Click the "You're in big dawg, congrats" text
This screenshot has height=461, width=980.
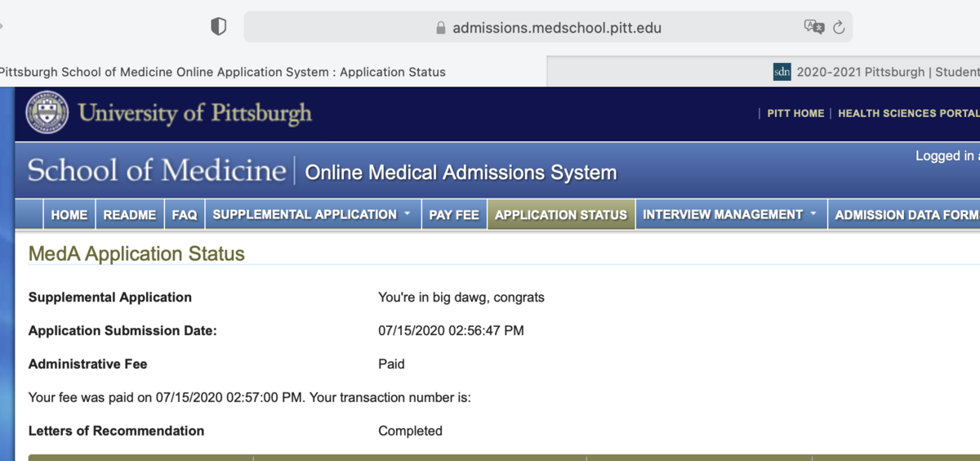pos(461,298)
